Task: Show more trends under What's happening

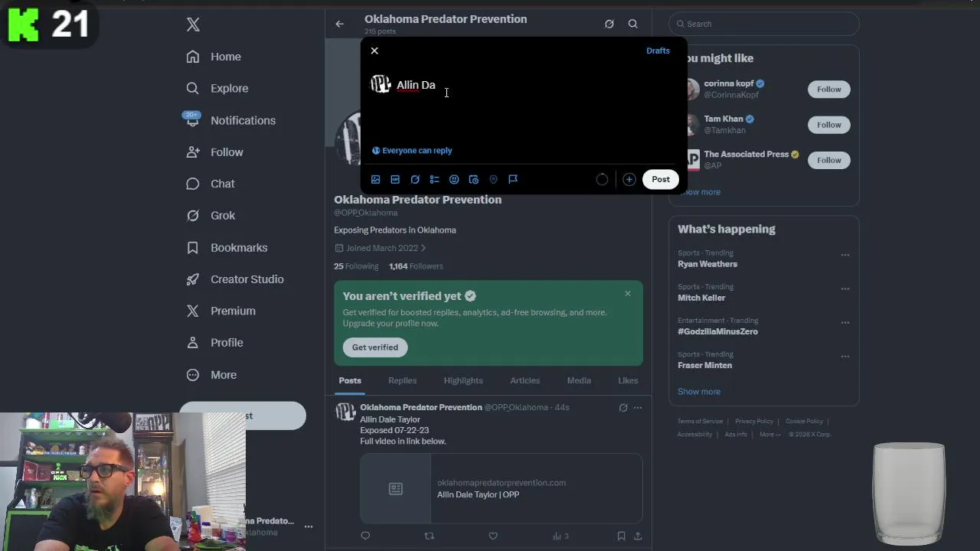Action: (x=699, y=392)
